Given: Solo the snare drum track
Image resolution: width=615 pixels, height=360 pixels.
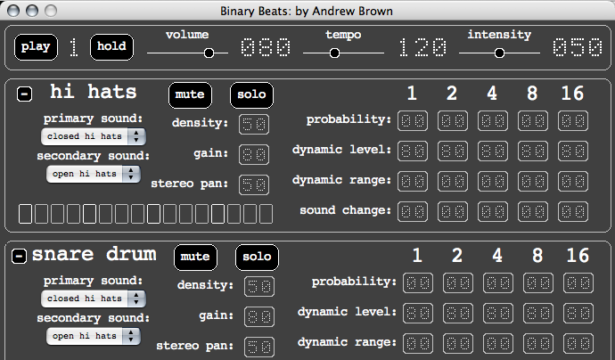Looking at the screenshot, I should (257, 257).
